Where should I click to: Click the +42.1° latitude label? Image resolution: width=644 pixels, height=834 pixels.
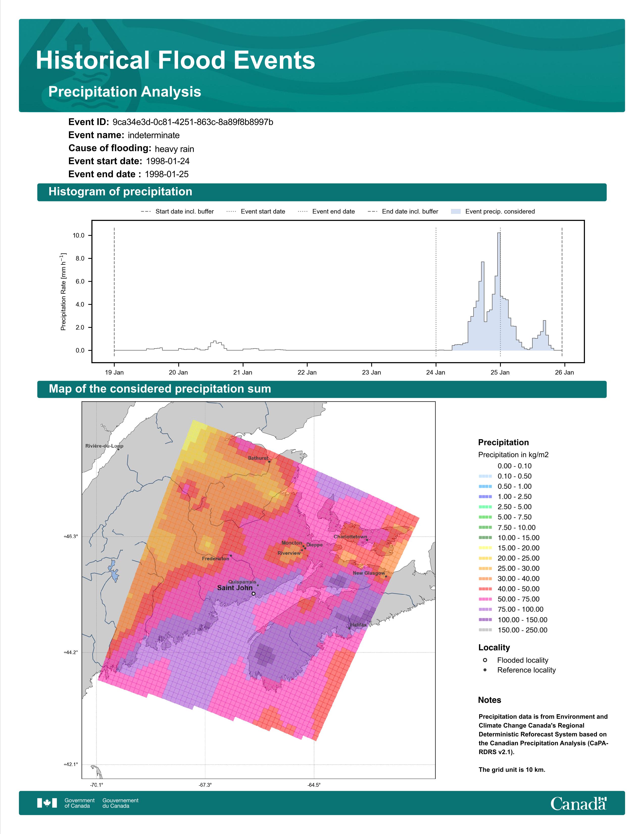click(x=70, y=764)
